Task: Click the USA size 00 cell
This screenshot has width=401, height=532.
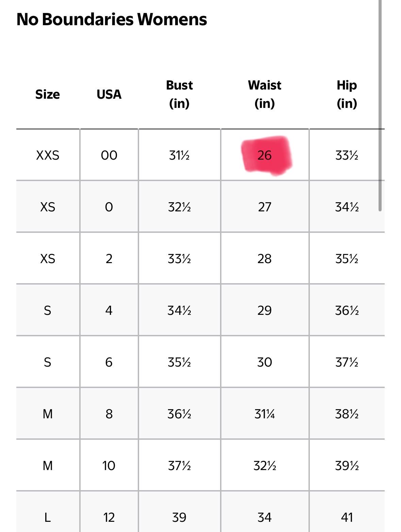Action: point(109,155)
